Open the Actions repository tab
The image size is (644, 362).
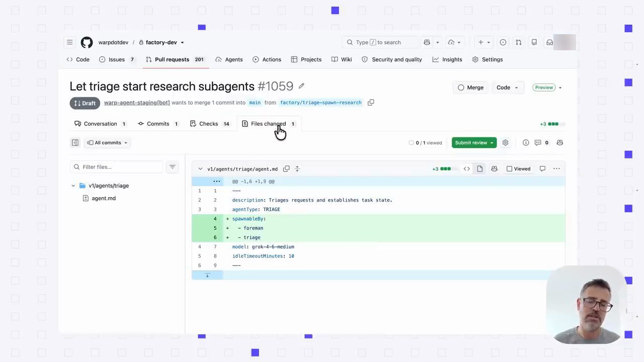[267, 59]
